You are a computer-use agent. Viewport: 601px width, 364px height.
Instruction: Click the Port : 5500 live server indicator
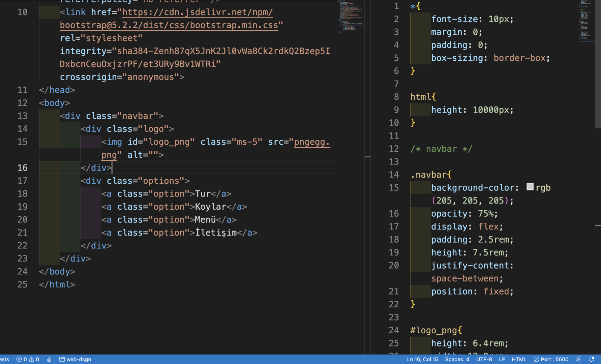pyautogui.click(x=551, y=359)
